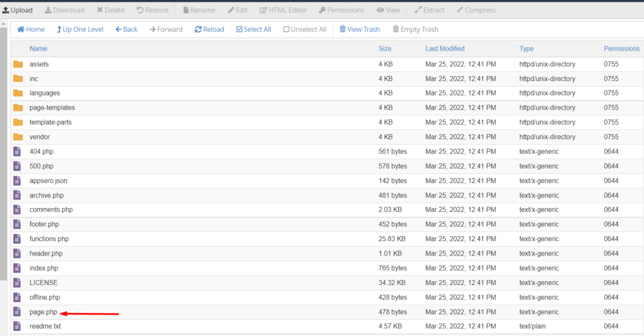Select the template-parts folder name
This screenshot has width=644, height=336.
point(50,123)
